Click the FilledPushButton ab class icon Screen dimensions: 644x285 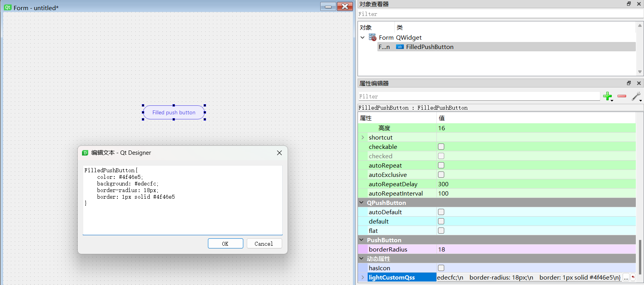(x=400, y=47)
